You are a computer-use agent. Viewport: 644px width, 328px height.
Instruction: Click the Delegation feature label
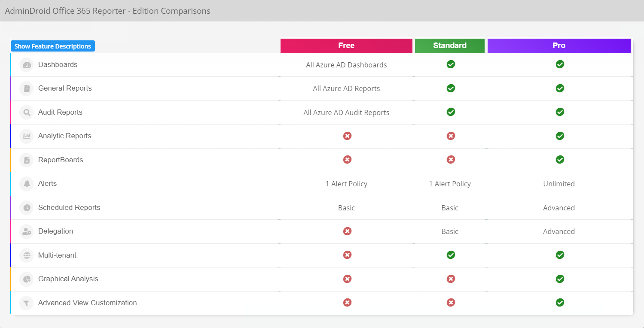coord(55,231)
